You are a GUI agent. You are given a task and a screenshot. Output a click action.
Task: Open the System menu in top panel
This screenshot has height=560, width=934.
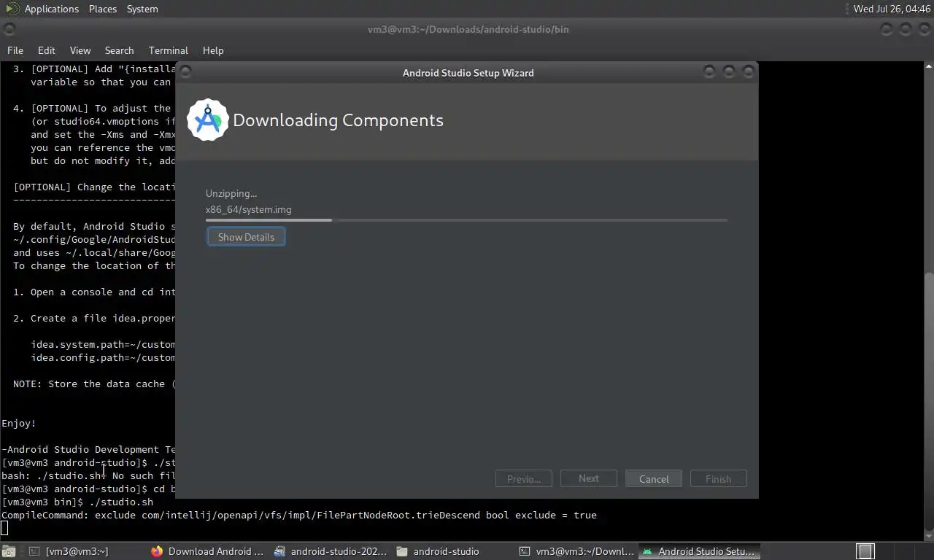pos(142,9)
